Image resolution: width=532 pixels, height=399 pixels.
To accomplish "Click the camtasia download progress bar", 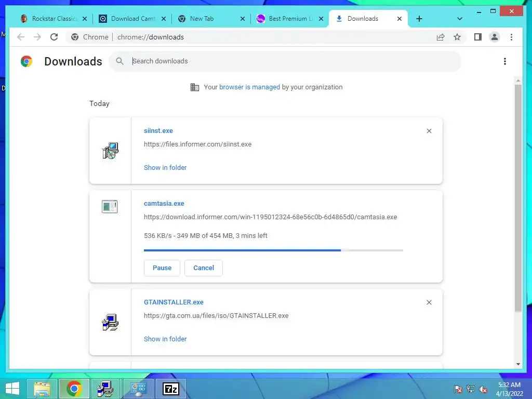I will point(273,250).
